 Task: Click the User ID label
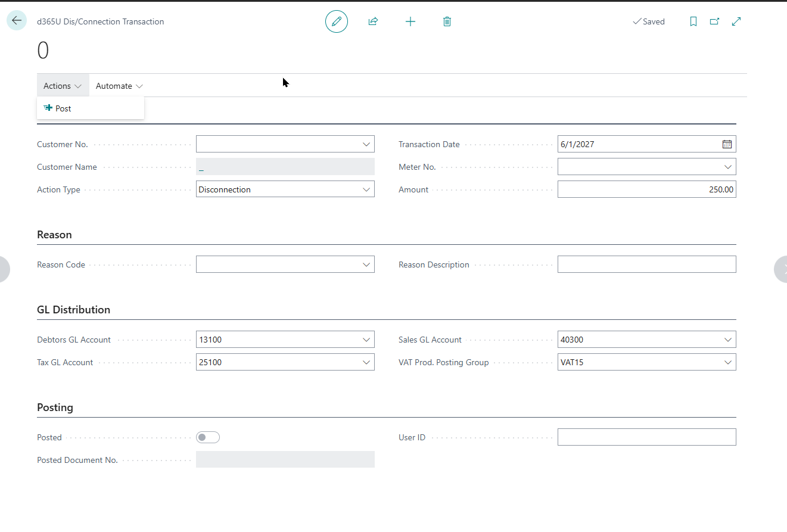coord(412,437)
